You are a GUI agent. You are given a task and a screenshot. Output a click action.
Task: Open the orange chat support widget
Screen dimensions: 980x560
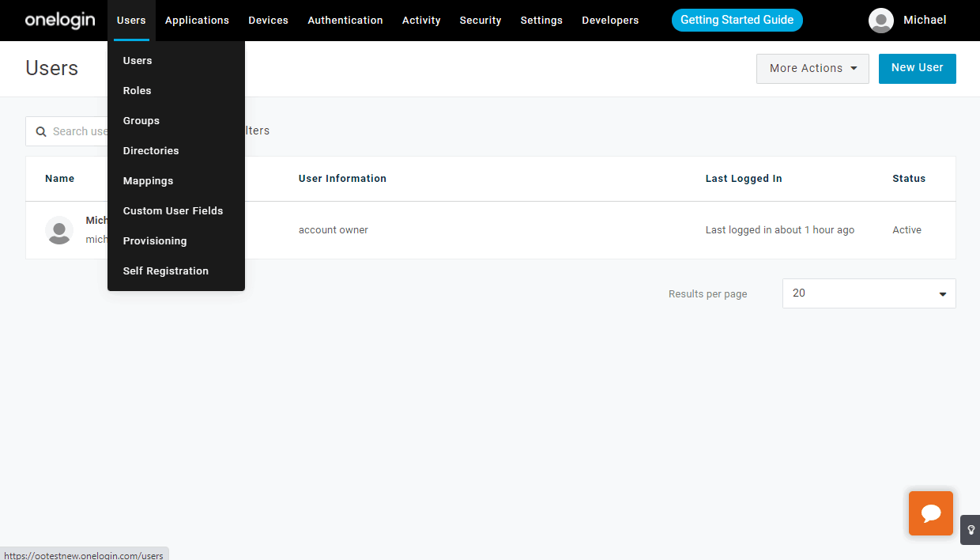(x=930, y=513)
